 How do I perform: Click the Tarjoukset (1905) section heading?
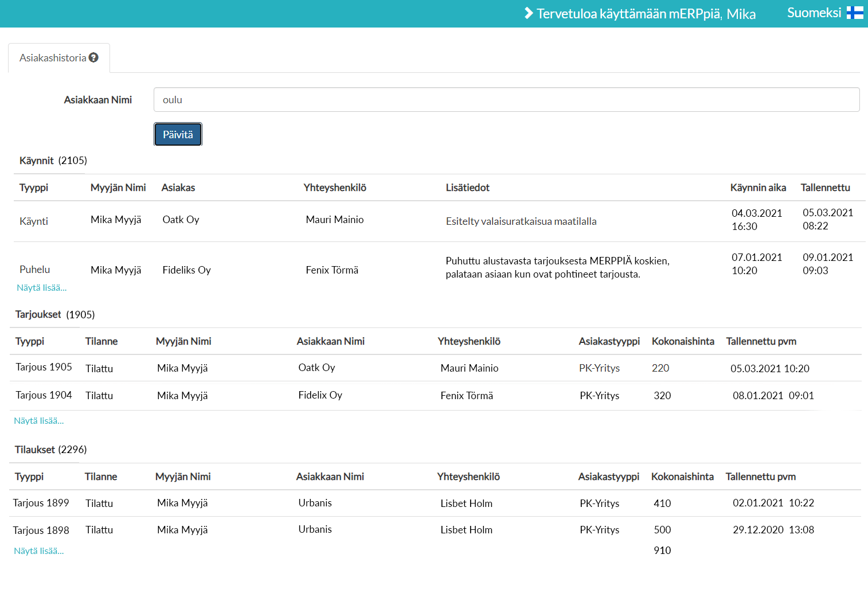55,314
